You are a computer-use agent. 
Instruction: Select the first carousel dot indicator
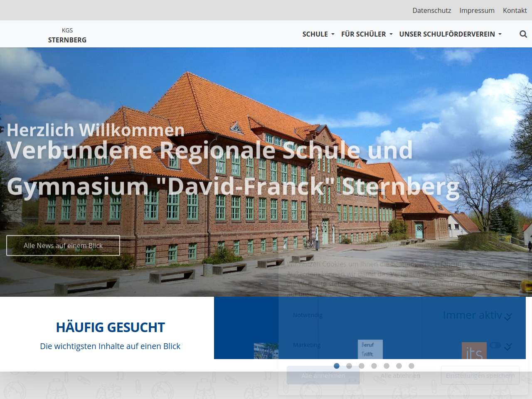(x=337, y=366)
